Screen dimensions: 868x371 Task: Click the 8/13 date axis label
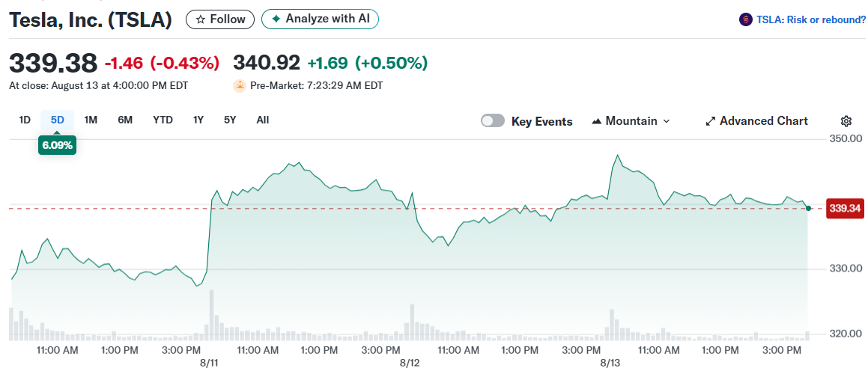click(610, 363)
